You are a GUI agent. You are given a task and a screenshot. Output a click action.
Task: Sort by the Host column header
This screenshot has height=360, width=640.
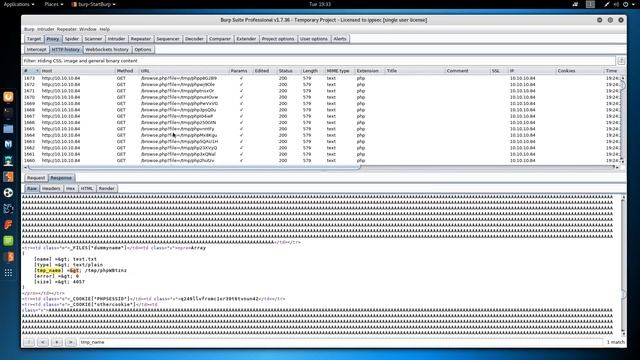tap(78, 71)
